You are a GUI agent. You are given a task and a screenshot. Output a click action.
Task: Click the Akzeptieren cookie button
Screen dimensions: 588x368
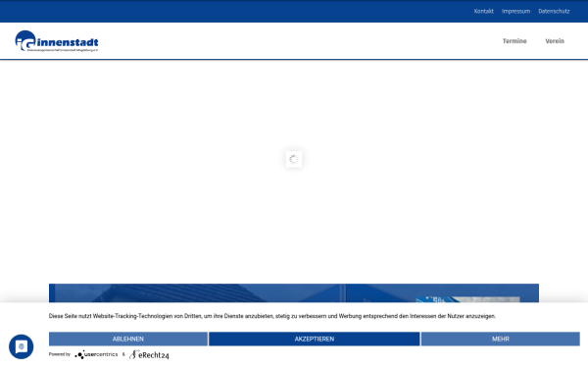tap(315, 339)
